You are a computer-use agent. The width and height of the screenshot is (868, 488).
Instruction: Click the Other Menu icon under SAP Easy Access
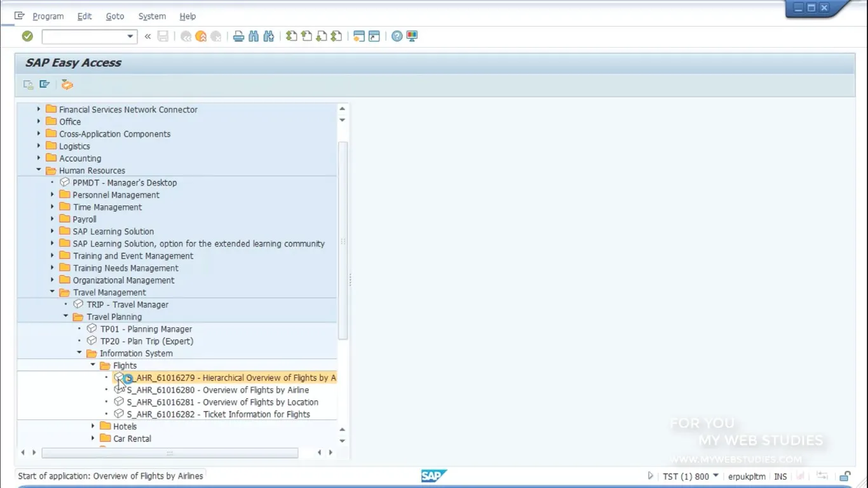coord(29,85)
